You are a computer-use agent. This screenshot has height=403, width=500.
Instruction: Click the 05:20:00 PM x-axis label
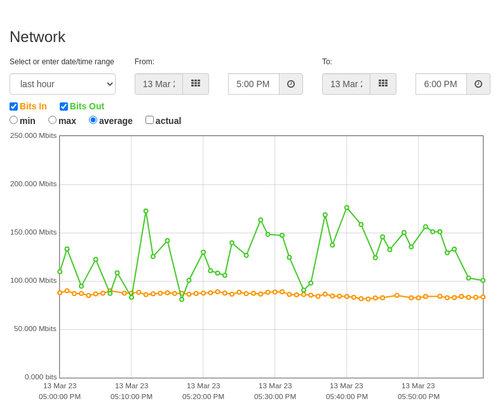pos(203,397)
